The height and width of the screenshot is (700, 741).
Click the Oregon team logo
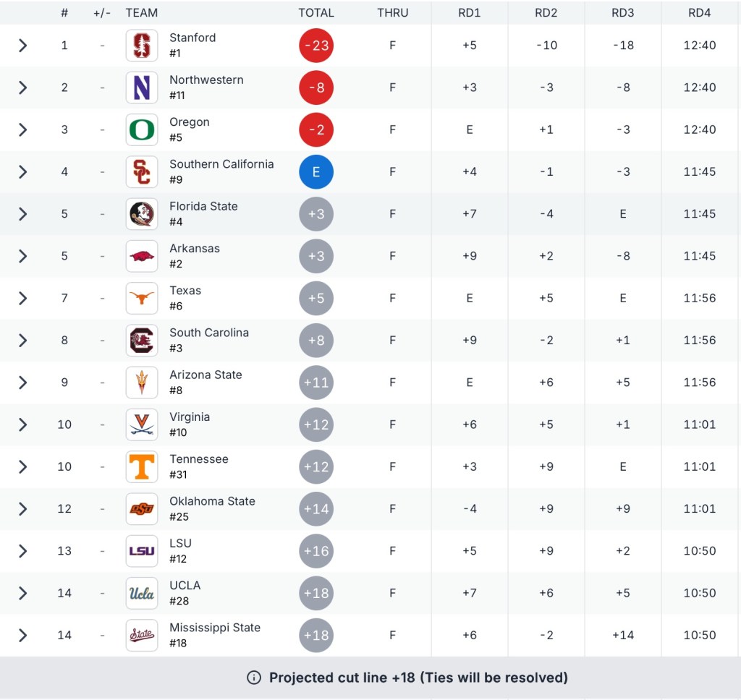click(141, 129)
